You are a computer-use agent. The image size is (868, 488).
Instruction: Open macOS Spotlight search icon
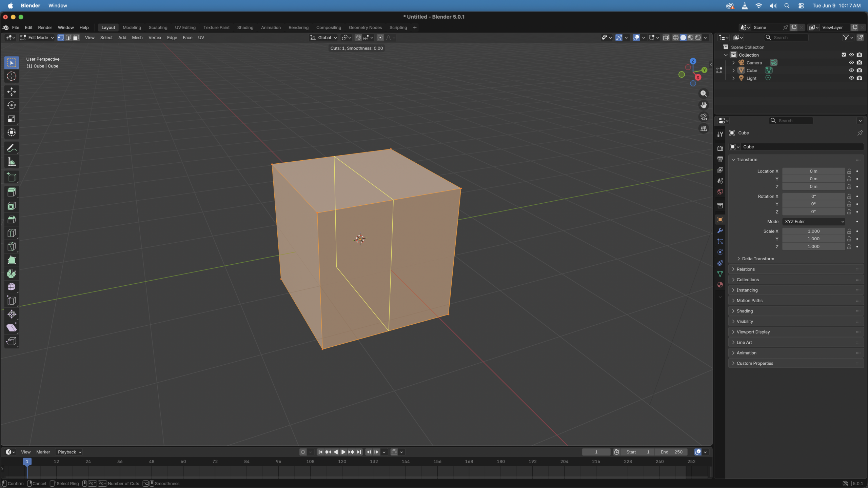point(787,6)
